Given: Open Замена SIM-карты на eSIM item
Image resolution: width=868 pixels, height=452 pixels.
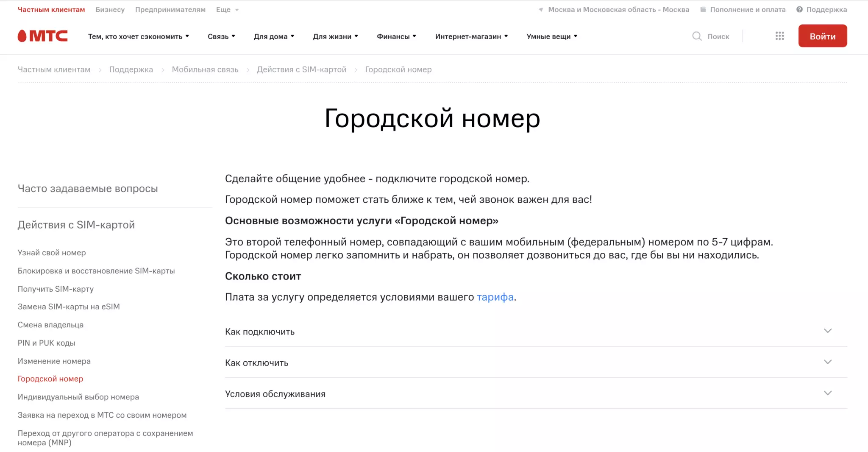Looking at the screenshot, I should click(x=69, y=307).
